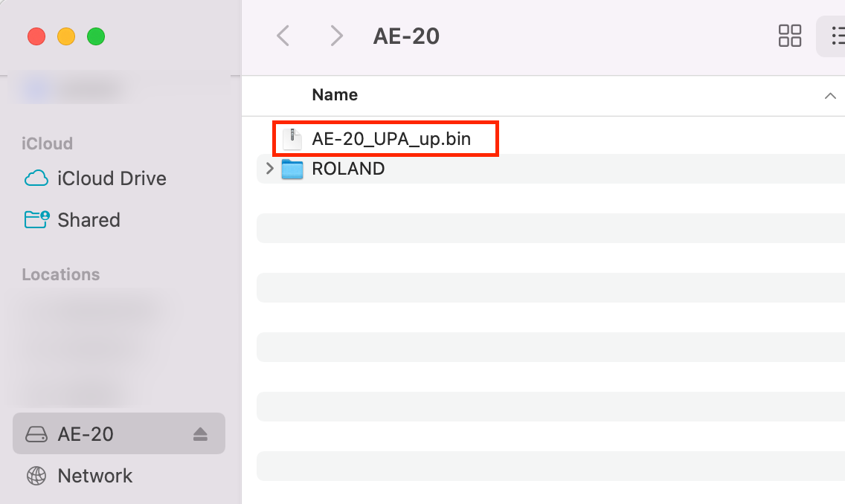Viewport: 845px width, 504px height.
Task: Toggle sort order using Name column chevron
Action: (830, 96)
